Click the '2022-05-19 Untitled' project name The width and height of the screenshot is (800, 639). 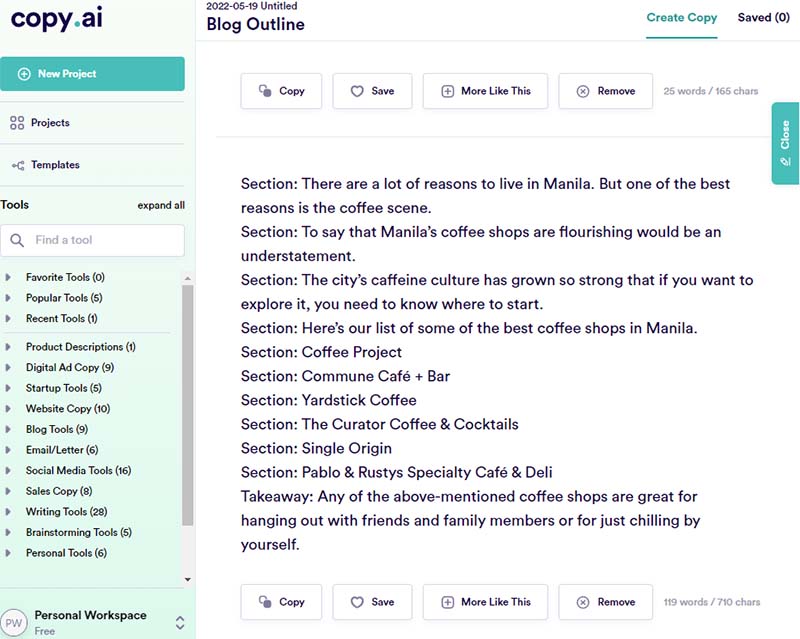252,6
